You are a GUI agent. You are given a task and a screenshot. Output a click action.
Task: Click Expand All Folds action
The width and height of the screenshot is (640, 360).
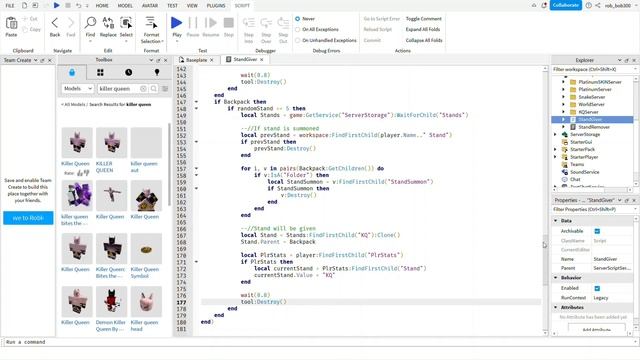coord(423,29)
